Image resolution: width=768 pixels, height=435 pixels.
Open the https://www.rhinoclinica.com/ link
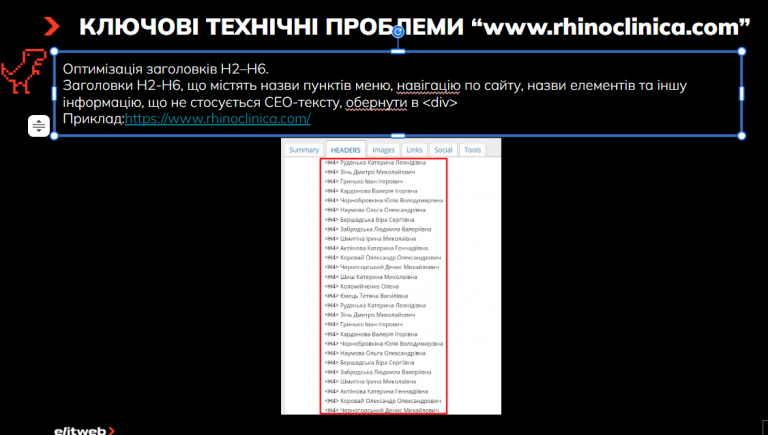click(x=217, y=119)
